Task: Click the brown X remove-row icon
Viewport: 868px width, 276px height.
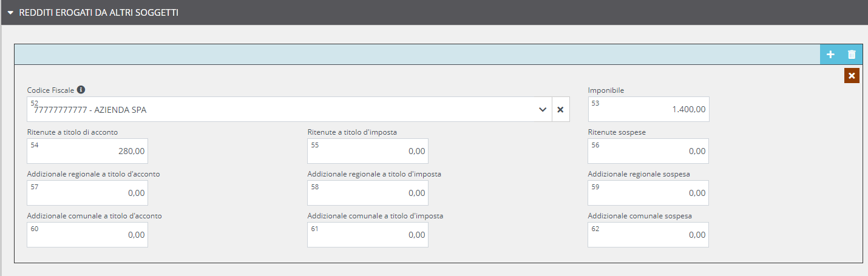Action: coord(852,76)
